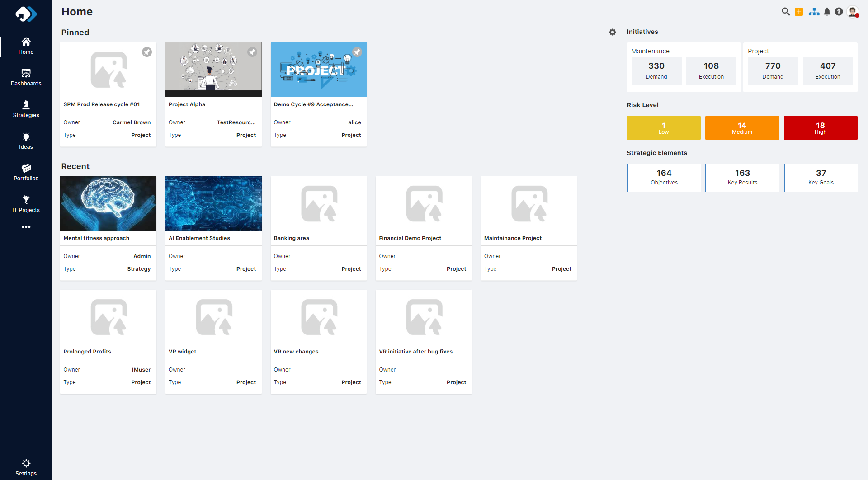
Task: Select the red High risk level block
Action: 820,128
